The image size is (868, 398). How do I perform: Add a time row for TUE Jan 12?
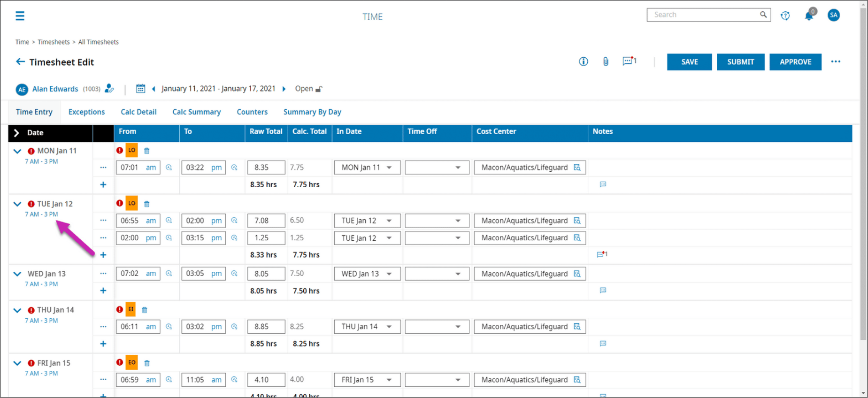(x=103, y=255)
